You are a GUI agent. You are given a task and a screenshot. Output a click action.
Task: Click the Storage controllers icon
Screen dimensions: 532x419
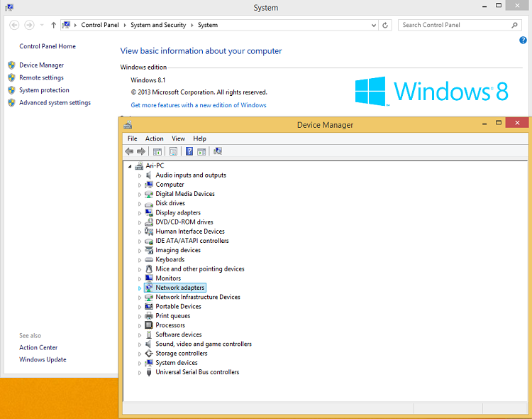pyautogui.click(x=149, y=354)
